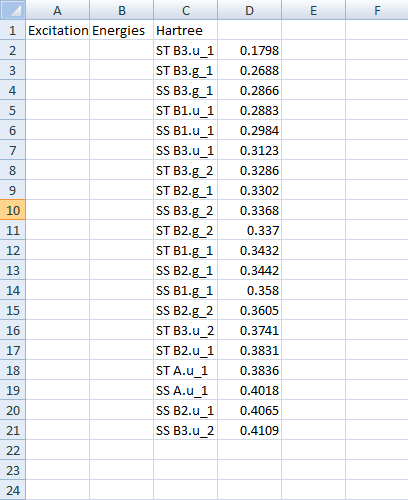Click cell with value 0.4065
Image resolution: width=408 pixels, height=500 pixels.
(x=249, y=410)
